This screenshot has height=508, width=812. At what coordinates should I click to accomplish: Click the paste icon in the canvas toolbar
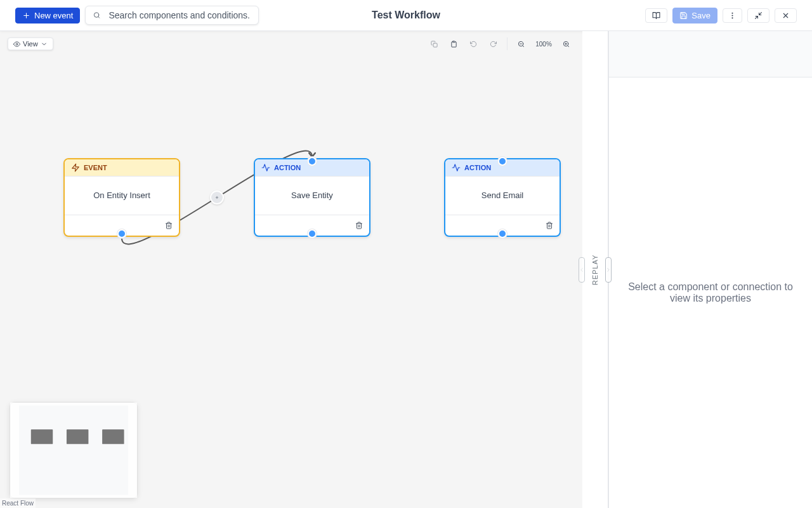click(x=454, y=44)
